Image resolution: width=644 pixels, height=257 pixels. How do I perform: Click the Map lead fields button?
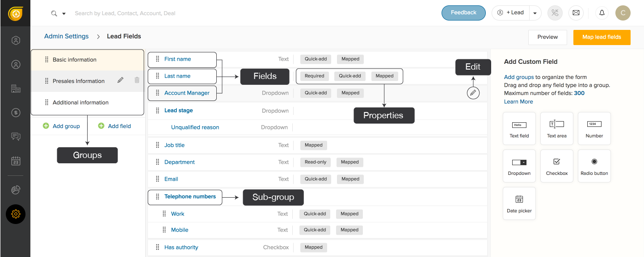[x=602, y=37]
